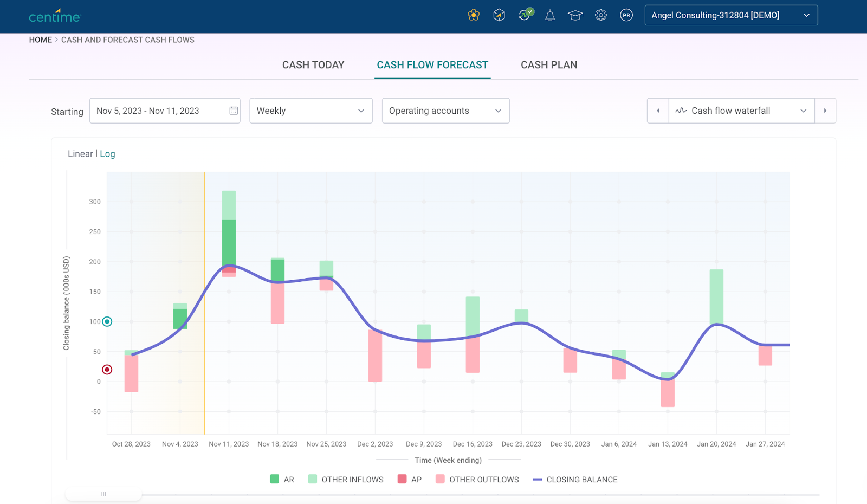This screenshot has width=867, height=504.
Task: Click the PR user profile avatar
Action: (626, 15)
